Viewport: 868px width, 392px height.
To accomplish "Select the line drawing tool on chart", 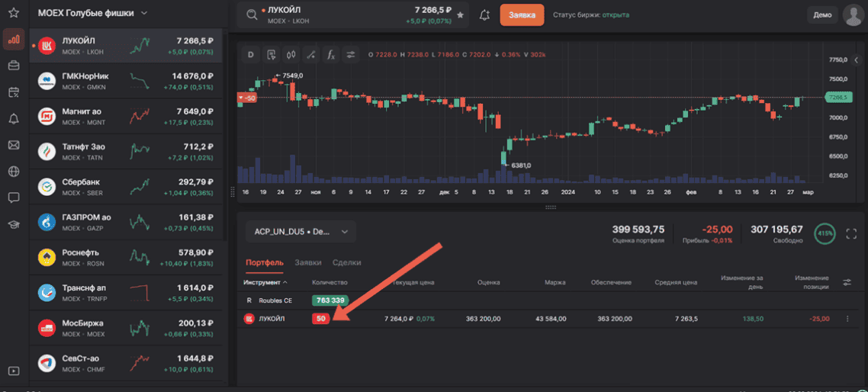I will click(310, 54).
